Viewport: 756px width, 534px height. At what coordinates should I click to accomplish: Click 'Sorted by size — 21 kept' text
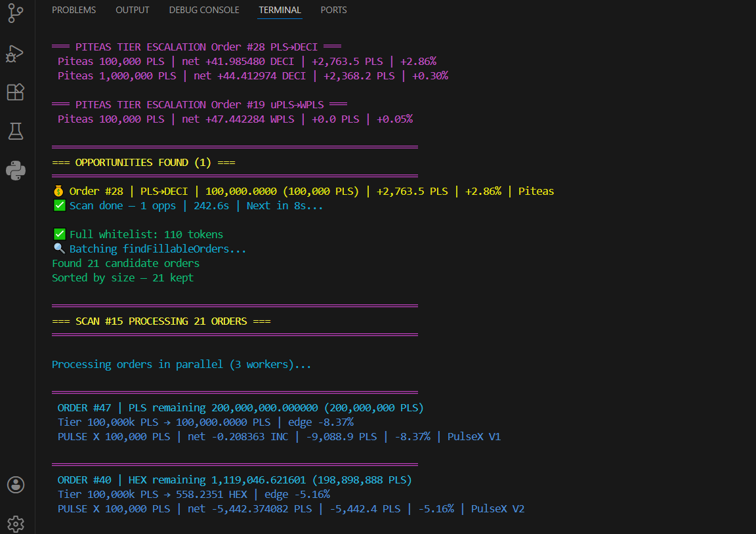click(x=123, y=277)
